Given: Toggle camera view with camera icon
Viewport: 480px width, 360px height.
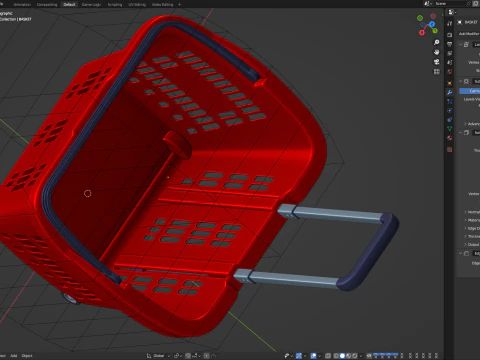Looking at the screenshot, I should (x=436, y=62).
